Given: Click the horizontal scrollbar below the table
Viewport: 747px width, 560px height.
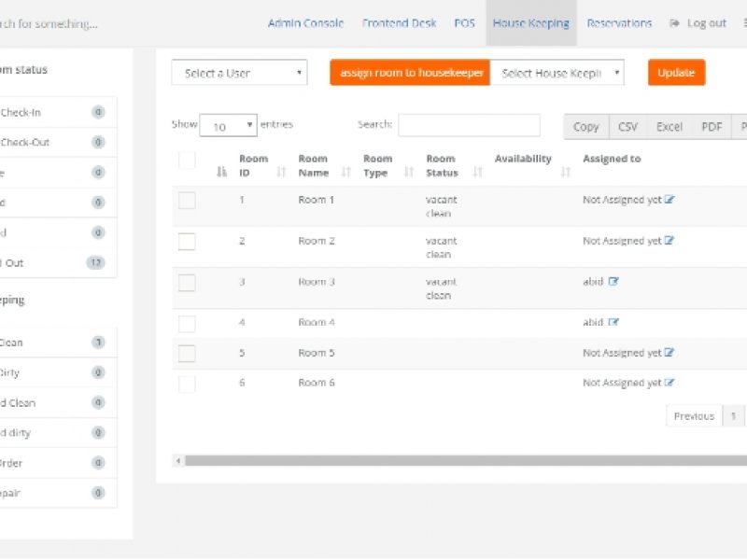Looking at the screenshot, I should (x=458, y=460).
